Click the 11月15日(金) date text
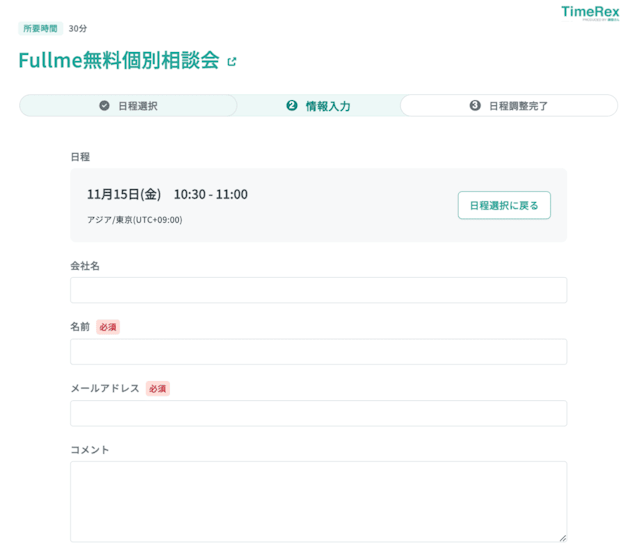This screenshot has width=640, height=553. pyautogui.click(x=124, y=194)
